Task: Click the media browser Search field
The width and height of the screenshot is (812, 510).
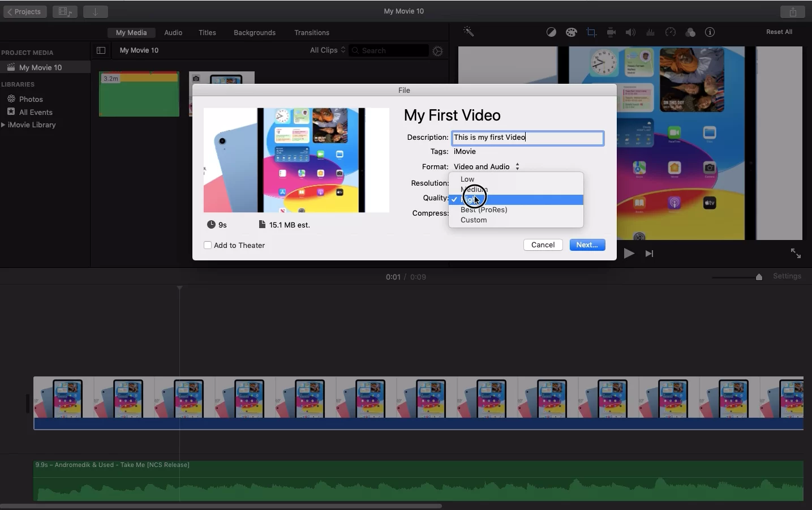Action: click(x=389, y=50)
